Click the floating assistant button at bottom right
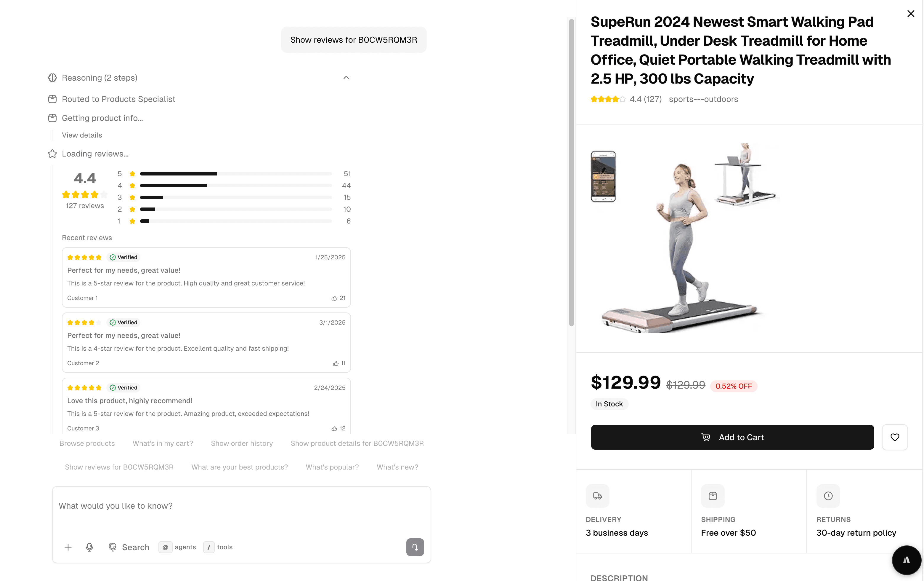This screenshot has height=581, width=924. point(906,560)
